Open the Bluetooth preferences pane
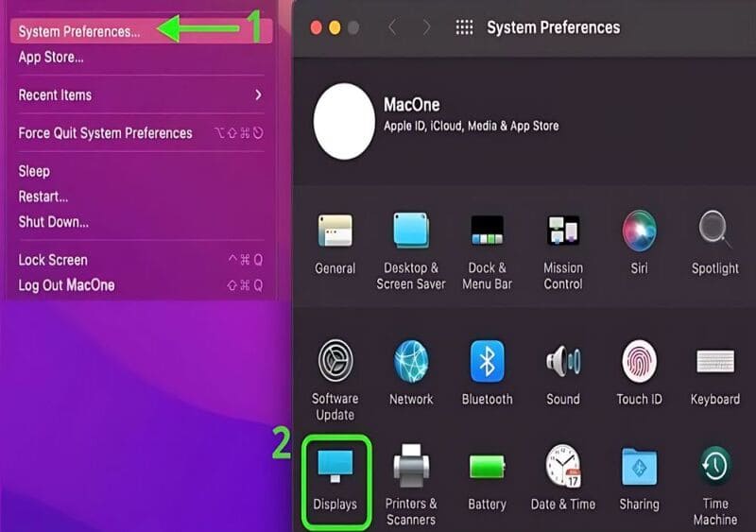The image size is (756, 532). 487,373
